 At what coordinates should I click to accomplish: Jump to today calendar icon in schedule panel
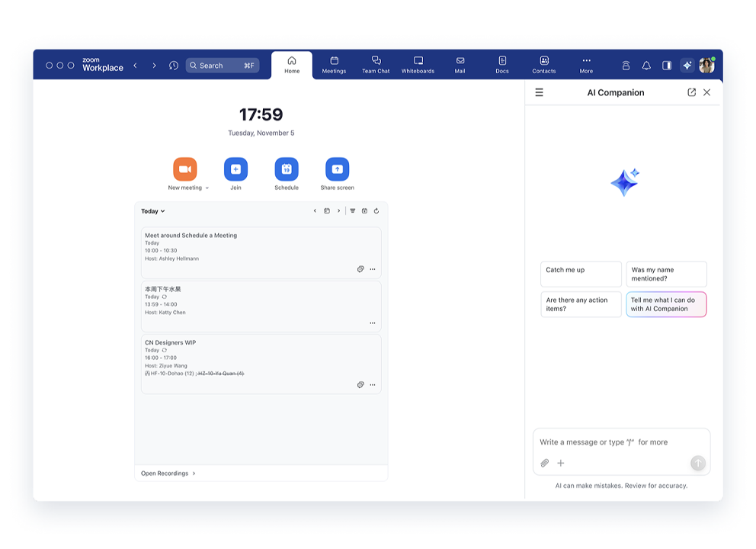(x=327, y=210)
